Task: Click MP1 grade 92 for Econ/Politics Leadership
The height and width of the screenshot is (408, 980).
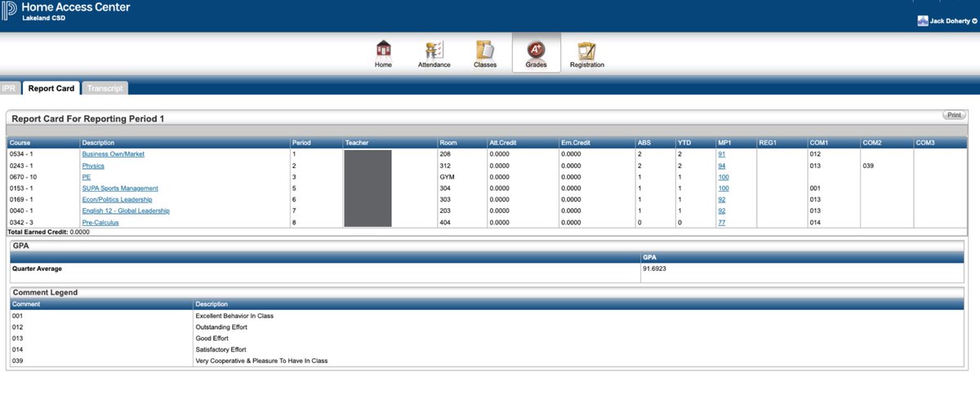Action: pyautogui.click(x=722, y=199)
